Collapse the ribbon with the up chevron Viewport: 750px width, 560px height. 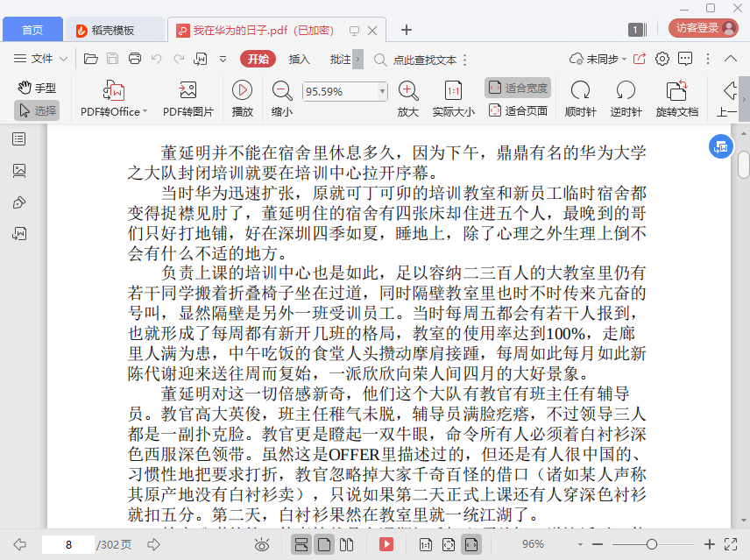tap(731, 59)
